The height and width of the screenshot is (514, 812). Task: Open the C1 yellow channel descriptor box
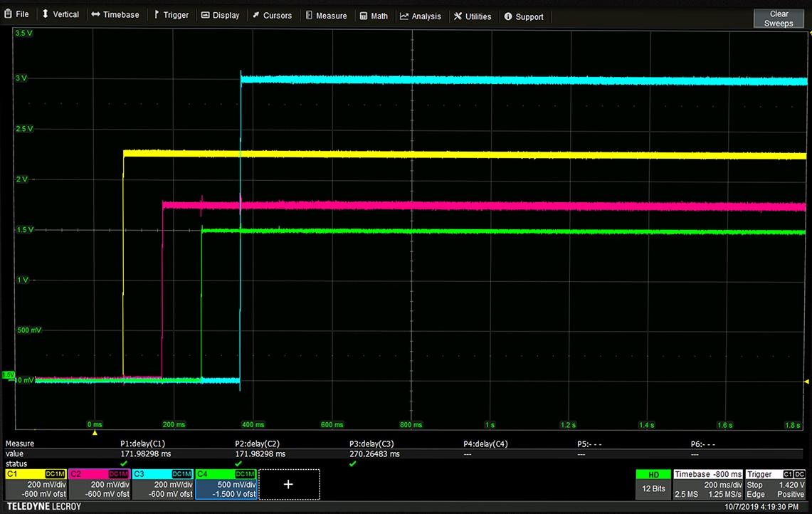coord(36,484)
